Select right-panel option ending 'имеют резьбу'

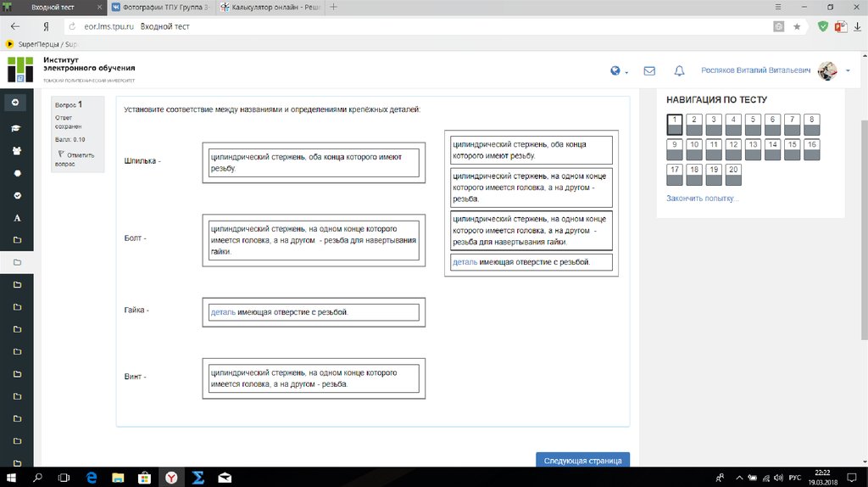coord(531,149)
